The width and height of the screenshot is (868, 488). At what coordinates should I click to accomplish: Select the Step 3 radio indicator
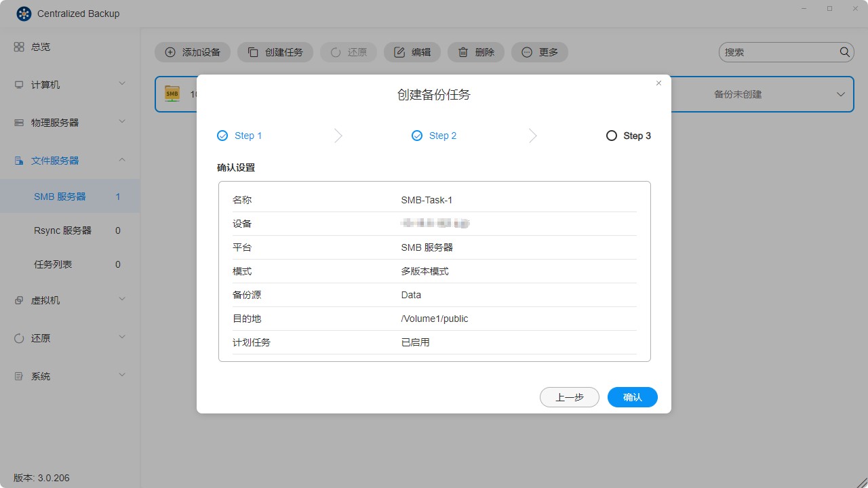(x=612, y=136)
